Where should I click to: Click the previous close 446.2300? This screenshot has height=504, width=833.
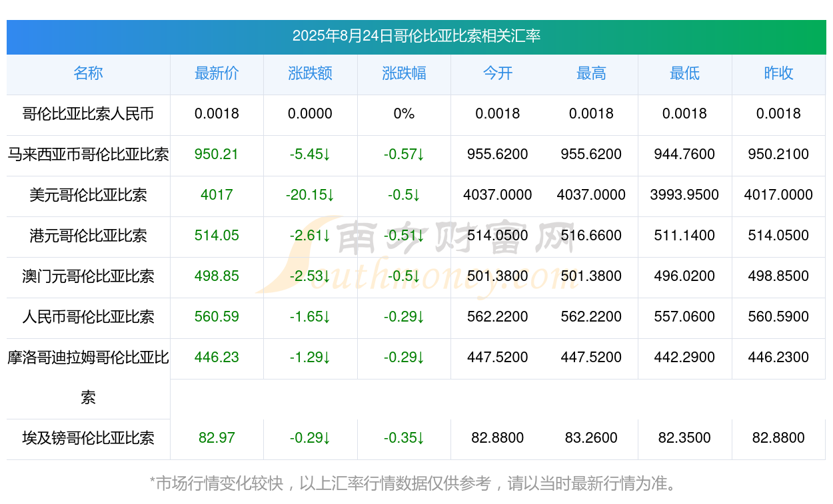point(778,358)
